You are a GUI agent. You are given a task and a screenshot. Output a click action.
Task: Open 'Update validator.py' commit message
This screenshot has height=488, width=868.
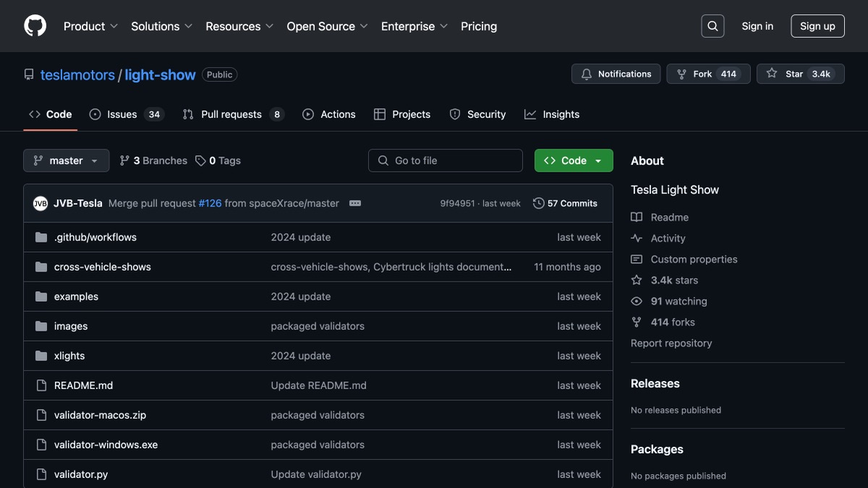[x=316, y=474]
